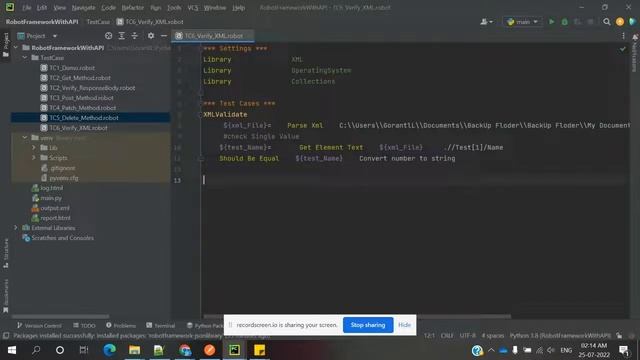This screenshot has width=640, height=360.
Task: Open the Refactor menu
Action: coord(133,7)
